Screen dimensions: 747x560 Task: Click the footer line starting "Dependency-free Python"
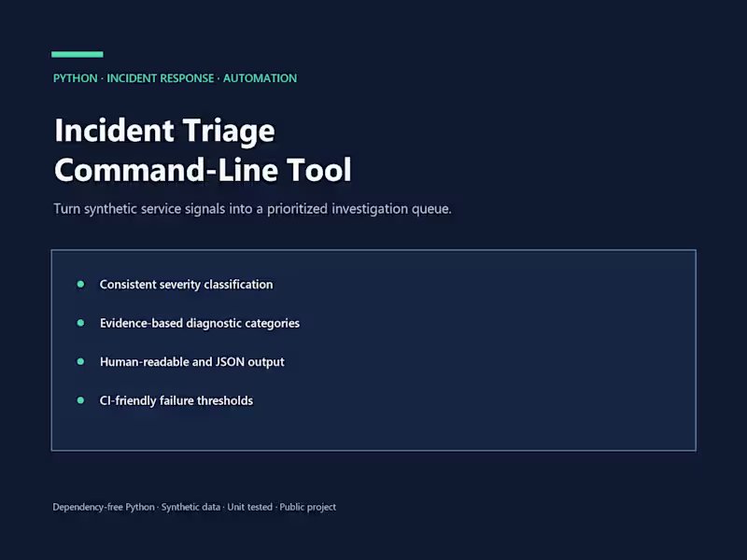click(194, 507)
